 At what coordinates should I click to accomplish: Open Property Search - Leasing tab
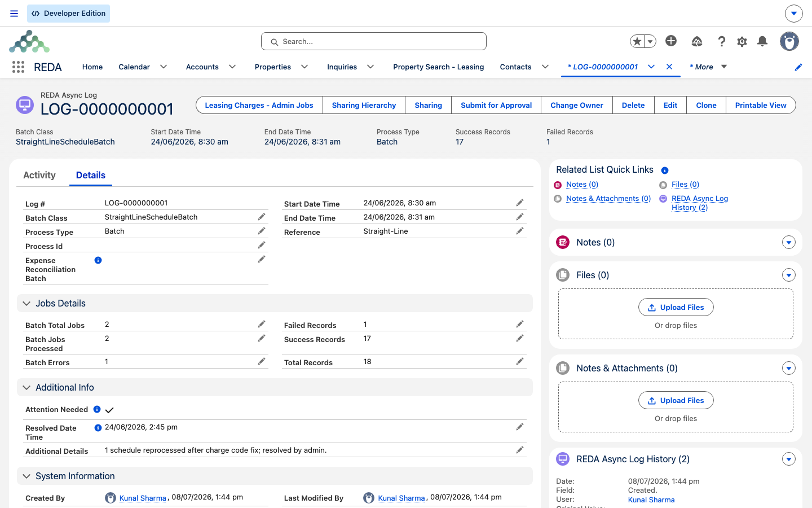pyautogui.click(x=439, y=67)
